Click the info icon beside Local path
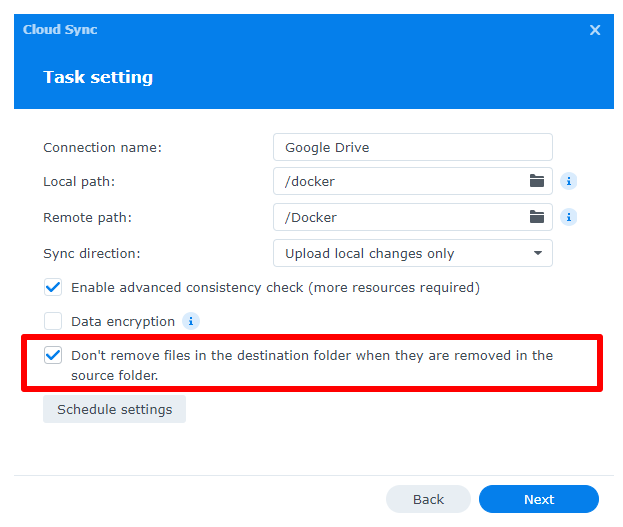 pos(569,181)
